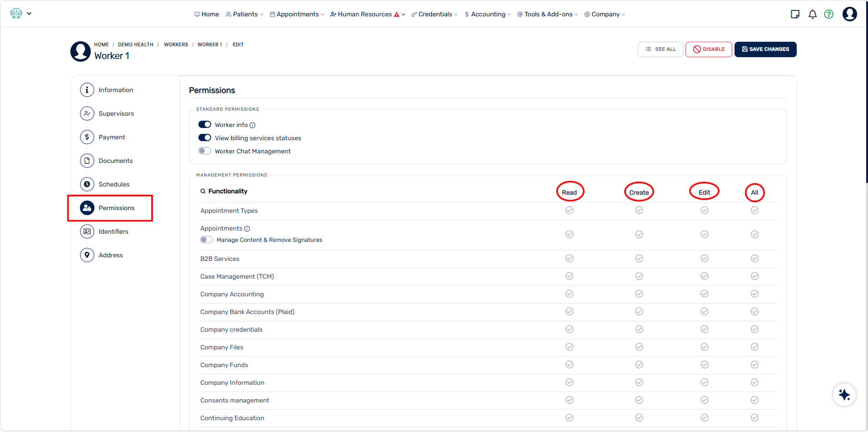Open the green help question mark icon

coord(829,14)
